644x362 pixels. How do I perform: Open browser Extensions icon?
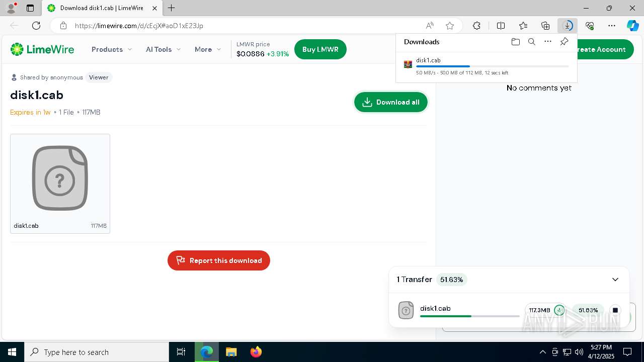coord(476,26)
